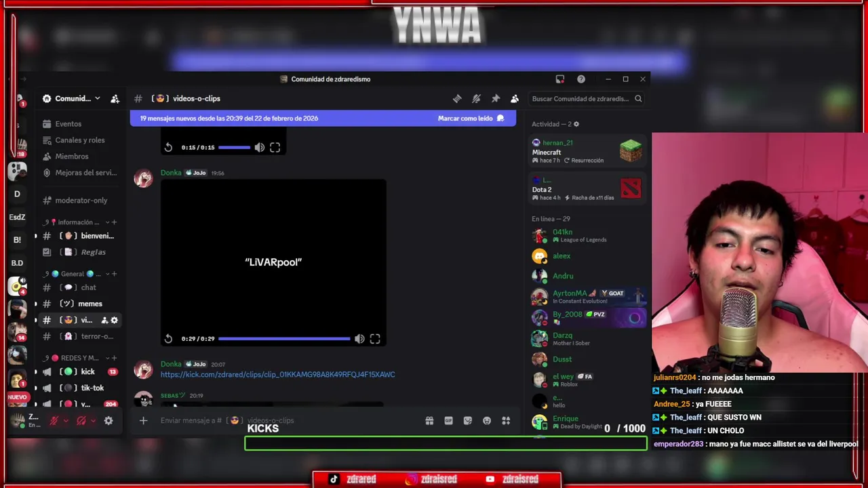
Task: Open Eventos in the server sidebar
Action: pyautogui.click(x=80, y=124)
